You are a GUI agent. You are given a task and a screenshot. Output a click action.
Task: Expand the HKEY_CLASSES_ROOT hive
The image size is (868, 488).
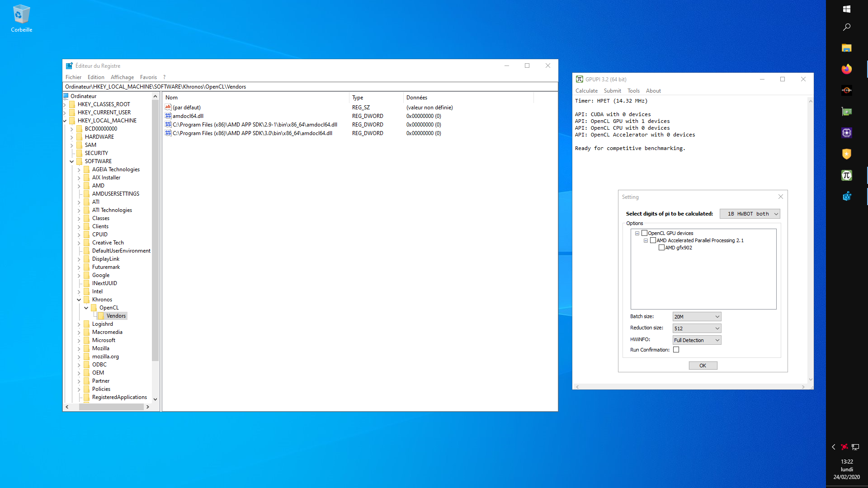65,104
